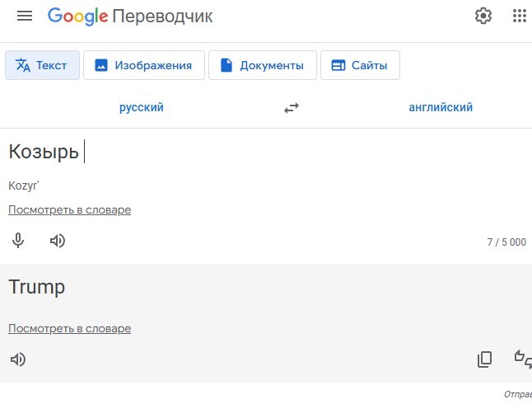
Task: Open the русский source language selector
Action: tap(142, 107)
